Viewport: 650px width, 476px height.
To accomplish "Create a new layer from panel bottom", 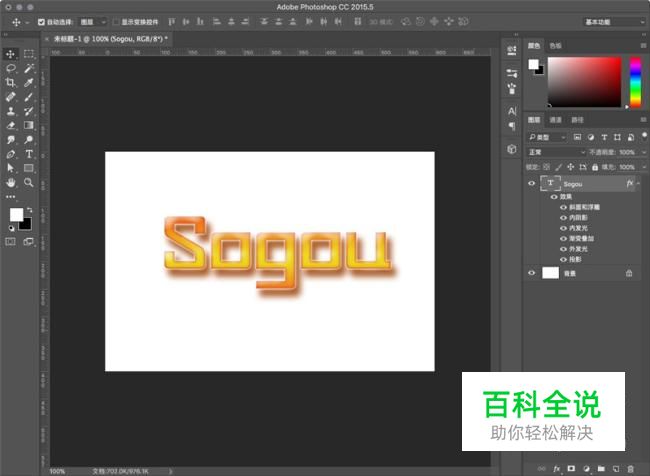I will point(616,469).
